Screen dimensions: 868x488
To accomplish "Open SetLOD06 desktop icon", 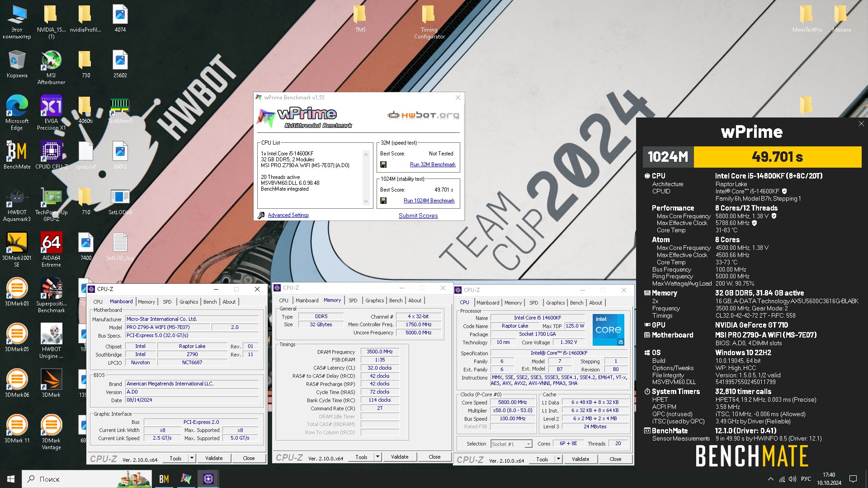I will [120, 201].
